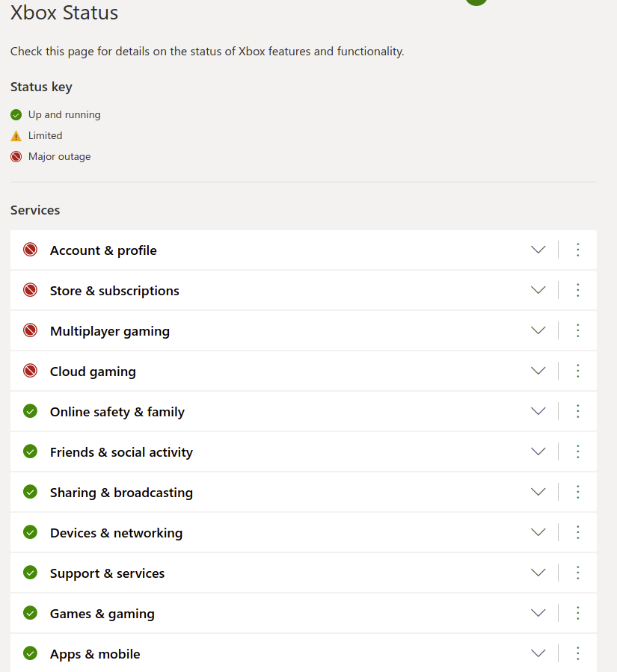Open more options for Friends & social activity
Image resolution: width=617 pixels, height=672 pixels.
pyautogui.click(x=578, y=451)
